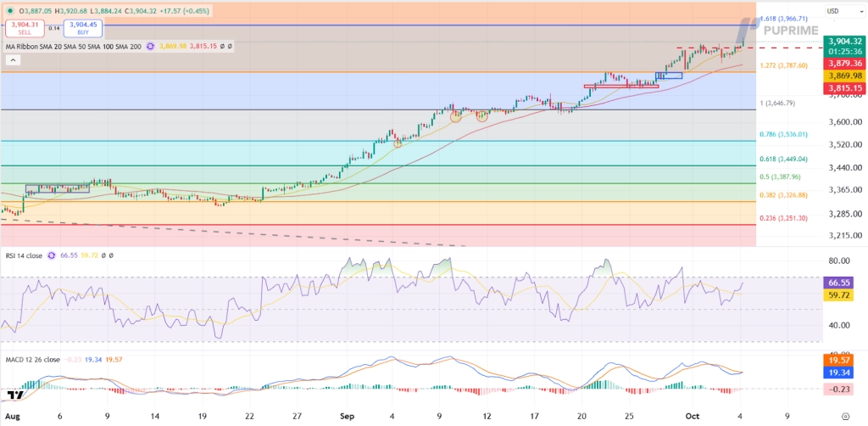Click the yellow 3,869.98 SMA price label
The image size is (868, 426).
pos(843,76)
